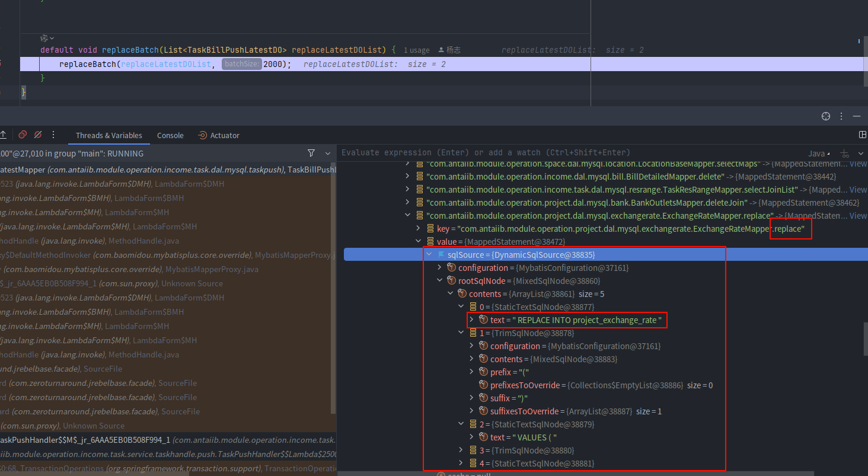Click field icon beside configuration under TrimSqlNode@38878
The width and height of the screenshot is (868, 476).
tap(484, 346)
